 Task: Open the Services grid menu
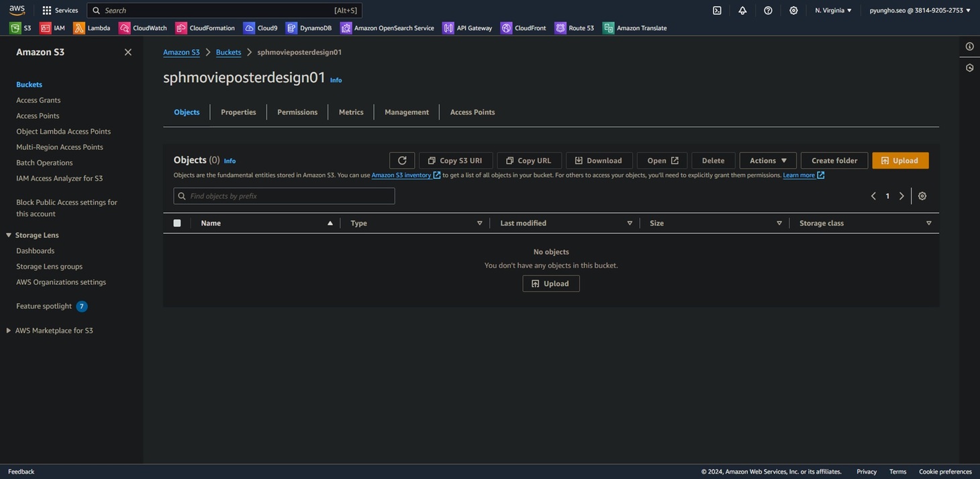(60, 10)
